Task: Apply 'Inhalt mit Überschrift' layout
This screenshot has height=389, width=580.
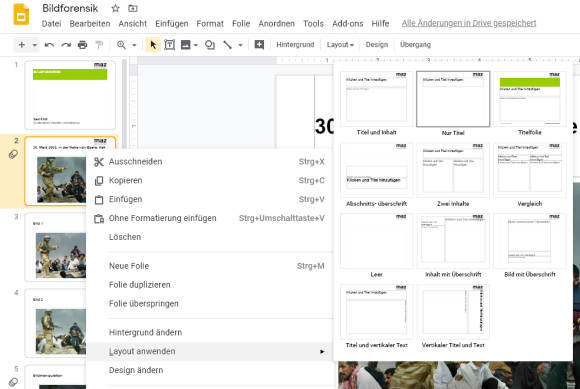Action: click(453, 246)
